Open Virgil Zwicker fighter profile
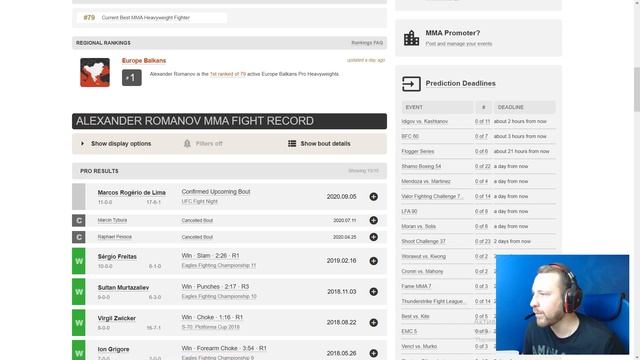640x360 pixels. coord(117,318)
